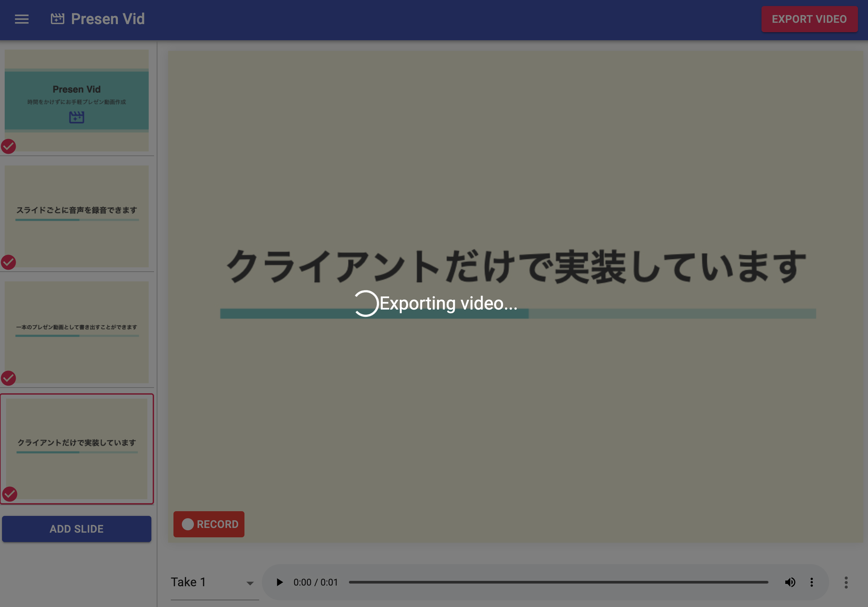This screenshot has height=607, width=868.
Task: Open the audio player overflow menu
Action: (x=811, y=582)
